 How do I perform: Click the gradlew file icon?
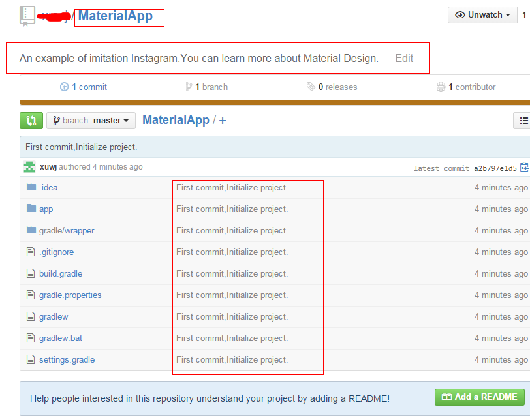pyautogui.click(x=31, y=317)
